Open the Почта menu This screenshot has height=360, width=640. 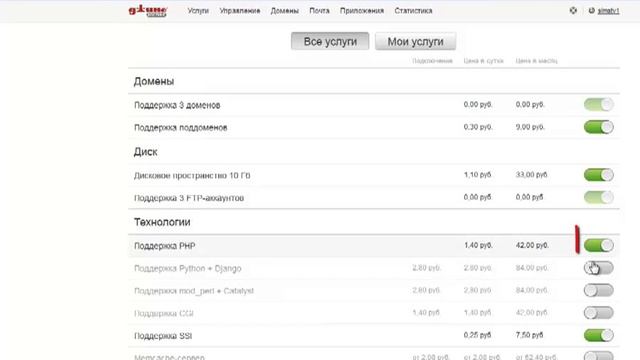click(x=319, y=11)
